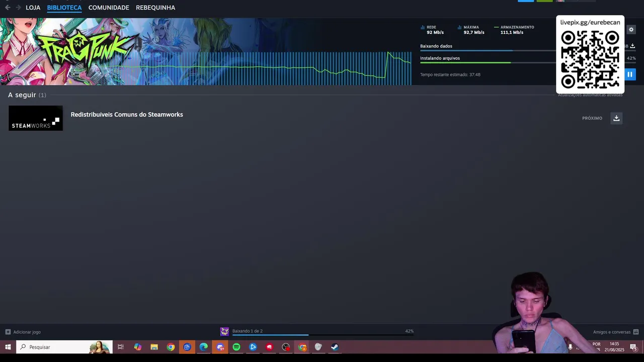644x362 pixels.
Task: Open Discord from the taskbar
Action: coord(220,347)
